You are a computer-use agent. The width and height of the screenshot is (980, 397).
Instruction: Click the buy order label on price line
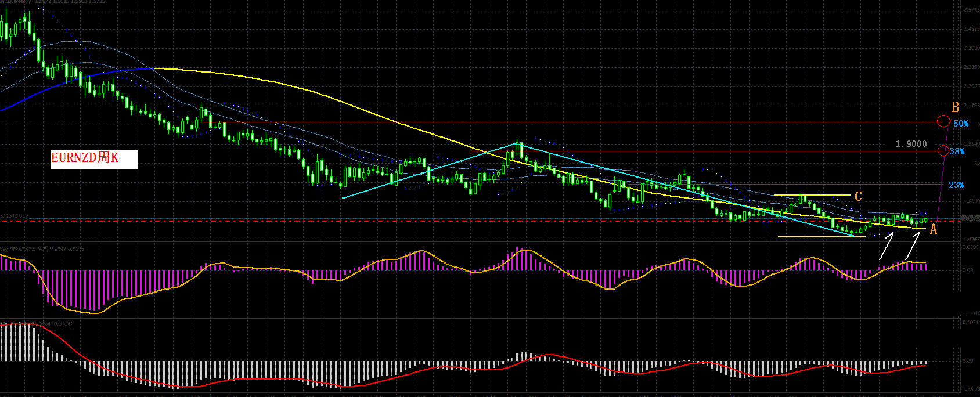15,216
